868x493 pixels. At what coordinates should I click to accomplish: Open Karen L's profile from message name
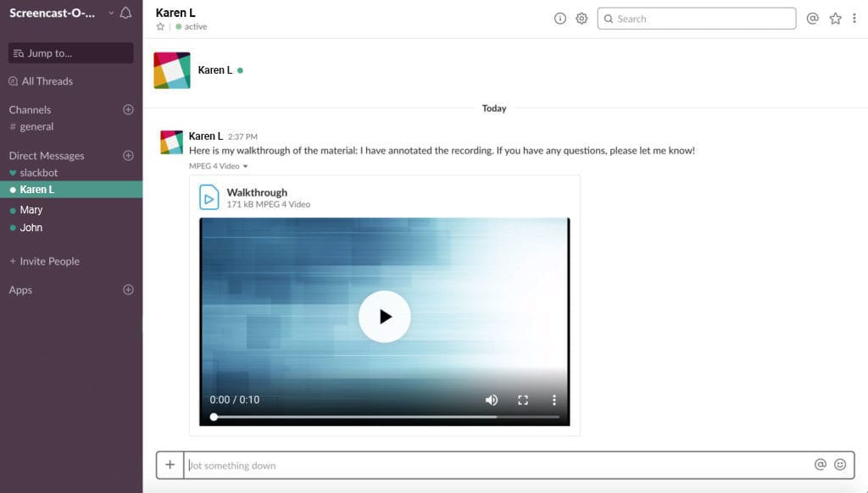click(205, 136)
